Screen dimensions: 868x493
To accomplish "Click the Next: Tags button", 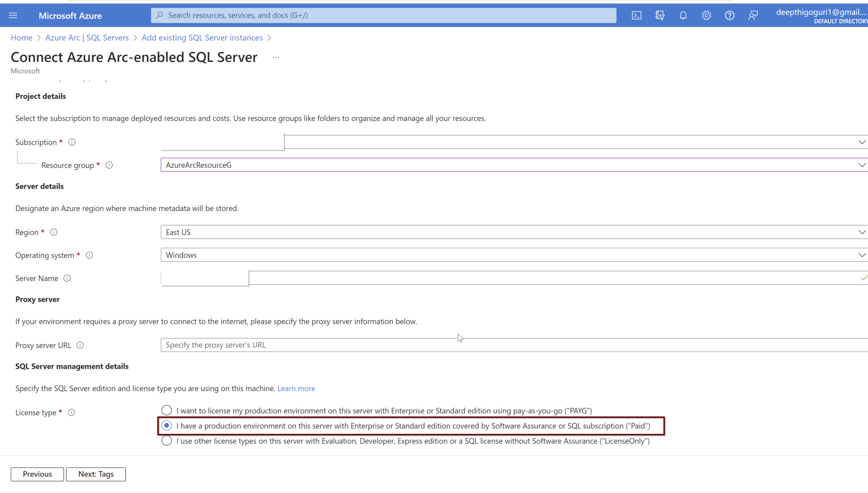I will tap(96, 474).
